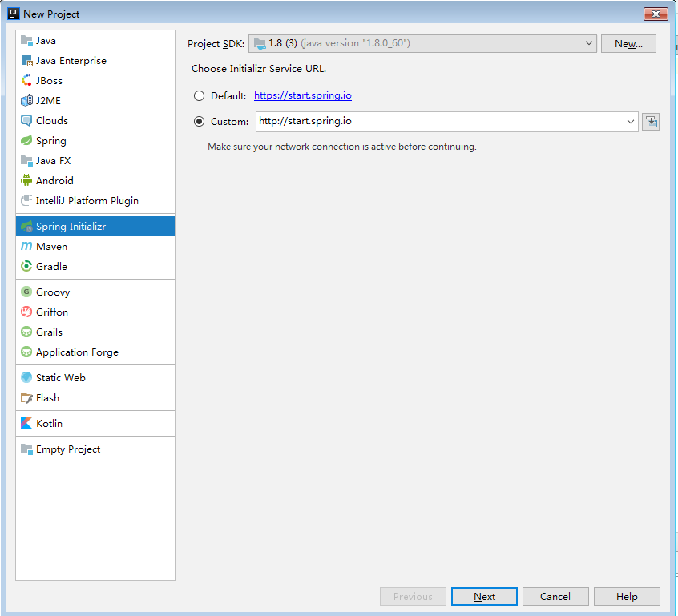Image resolution: width=678 pixels, height=616 pixels.
Task: Click the Android robot icon
Action: pyautogui.click(x=26, y=180)
